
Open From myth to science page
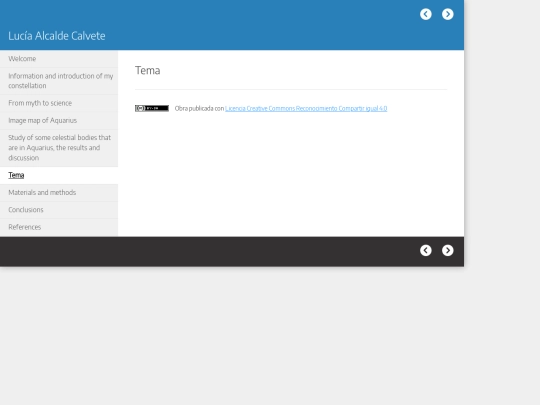coord(59,103)
